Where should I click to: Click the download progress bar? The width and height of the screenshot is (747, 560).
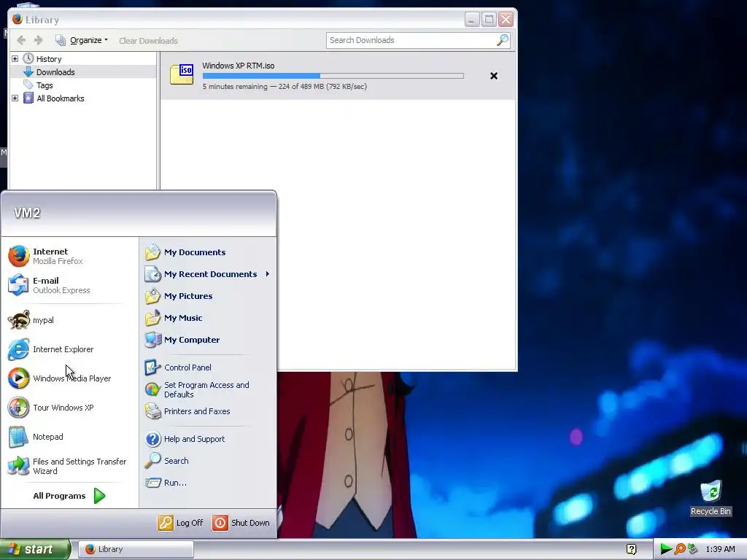click(x=333, y=76)
